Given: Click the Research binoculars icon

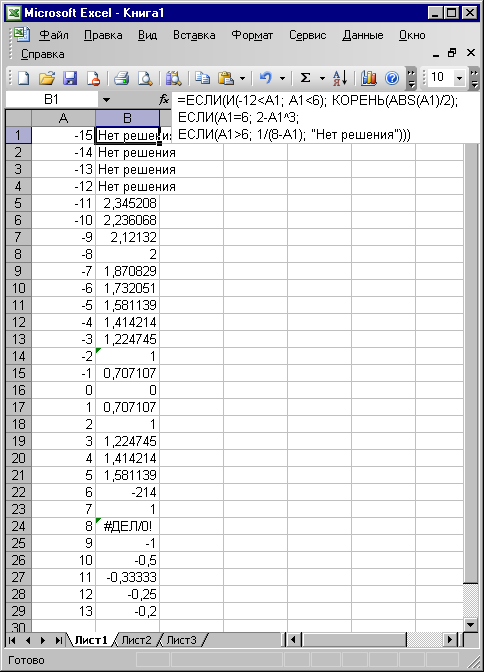Looking at the screenshot, I should click(174, 78).
